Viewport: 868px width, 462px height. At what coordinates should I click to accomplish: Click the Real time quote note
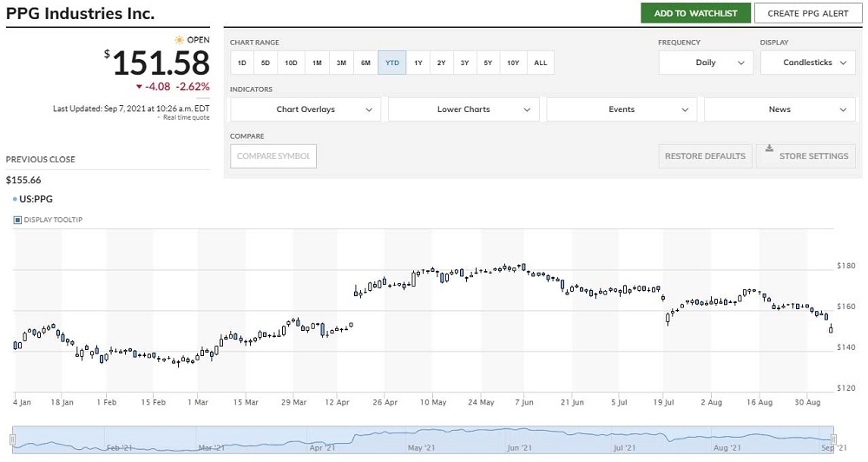[x=186, y=117]
